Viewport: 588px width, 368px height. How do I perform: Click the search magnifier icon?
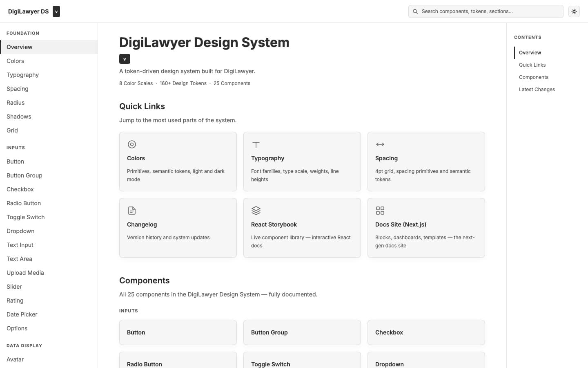415,11
